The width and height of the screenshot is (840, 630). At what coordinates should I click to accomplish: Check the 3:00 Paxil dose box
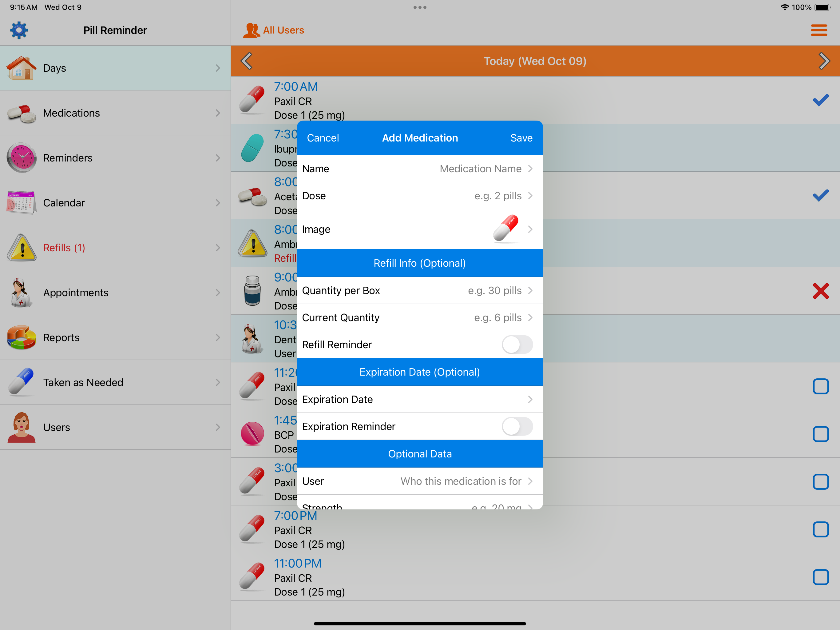coord(820,481)
